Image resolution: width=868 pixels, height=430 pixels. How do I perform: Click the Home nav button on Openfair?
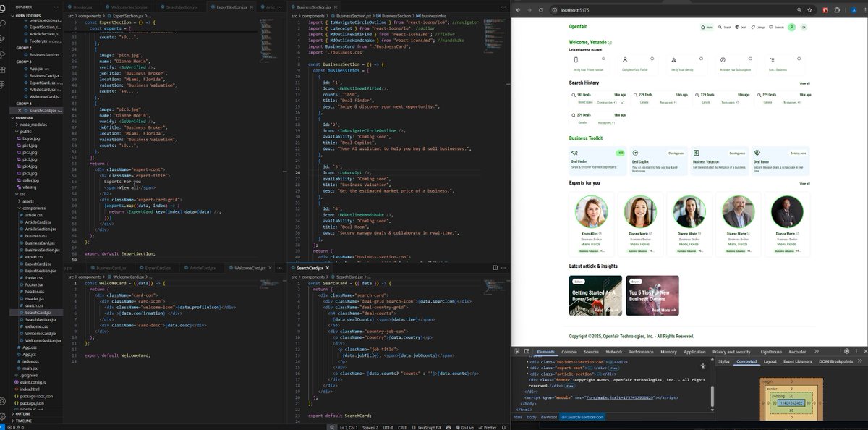click(x=707, y=27)
